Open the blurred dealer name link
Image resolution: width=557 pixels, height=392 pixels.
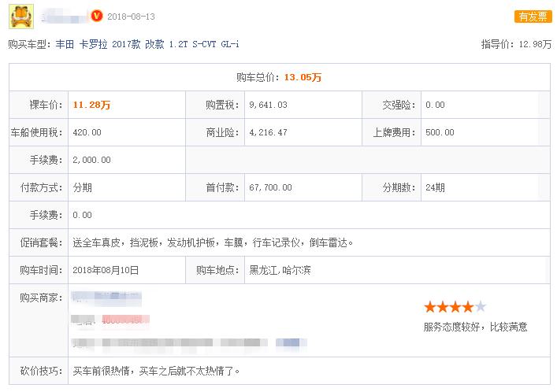click(x=106, y=298)
